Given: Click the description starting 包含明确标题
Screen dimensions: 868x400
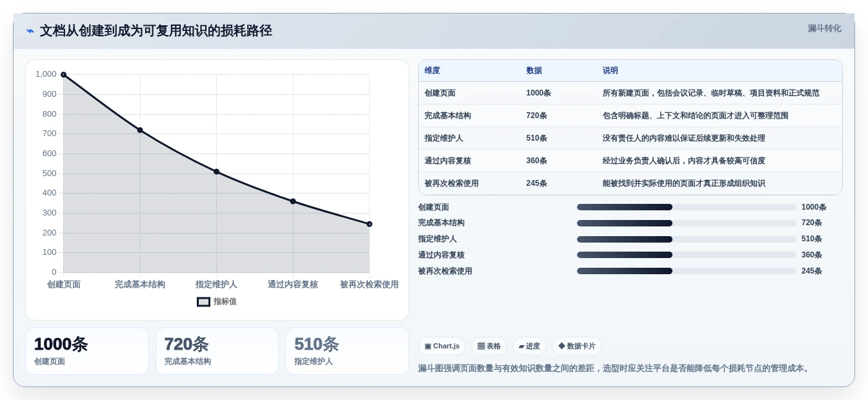Looking at the screenshot, I should click(696, 115).
